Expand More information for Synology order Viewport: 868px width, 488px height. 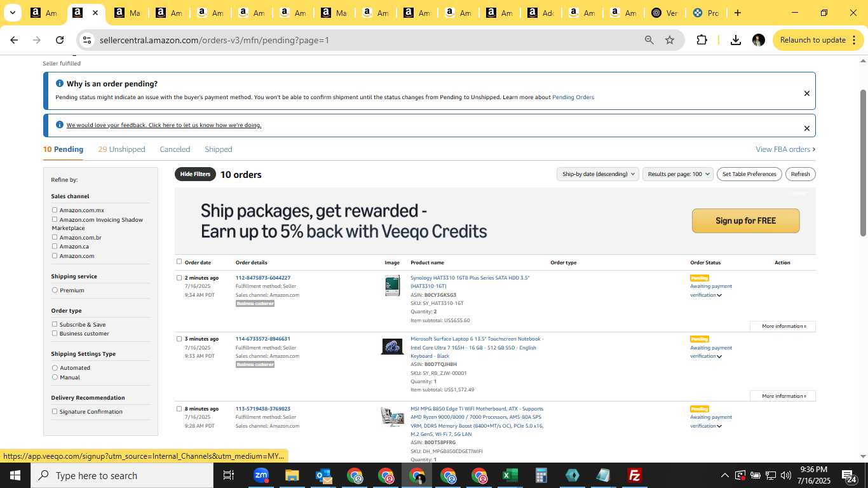point(783,326)
